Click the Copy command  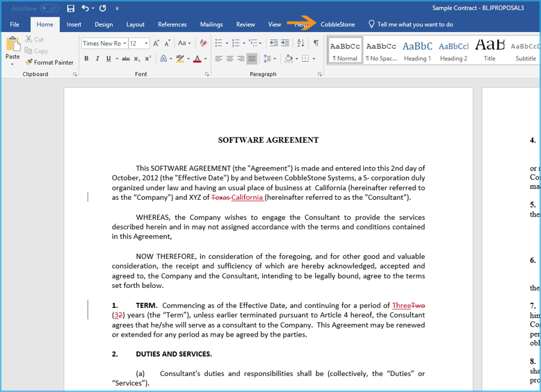coord(36,51)
